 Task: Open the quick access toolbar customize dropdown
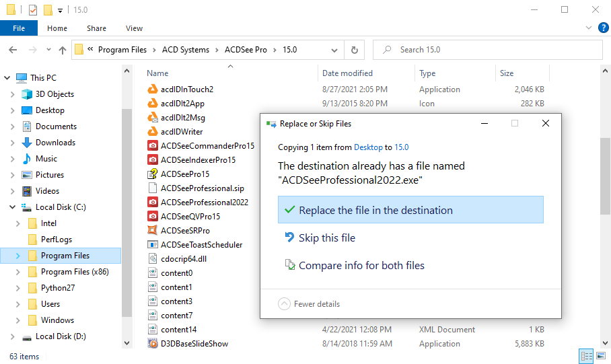[x=60, y=11]
